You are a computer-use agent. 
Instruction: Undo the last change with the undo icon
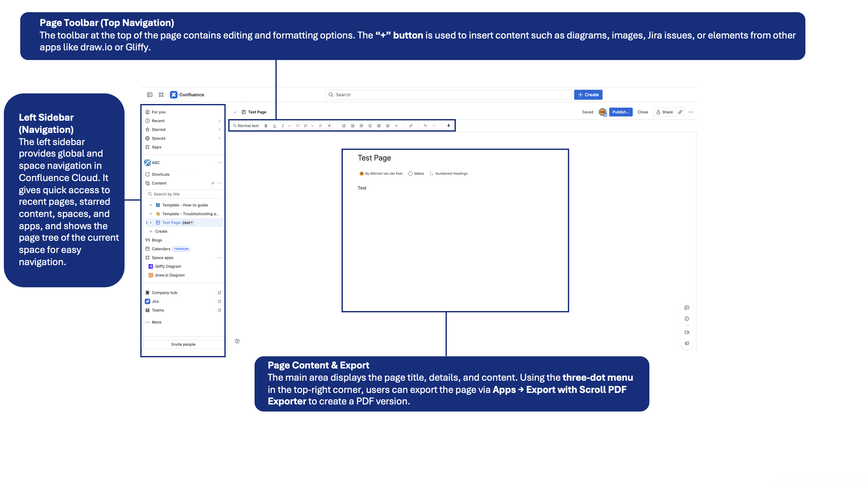point(425,126)
